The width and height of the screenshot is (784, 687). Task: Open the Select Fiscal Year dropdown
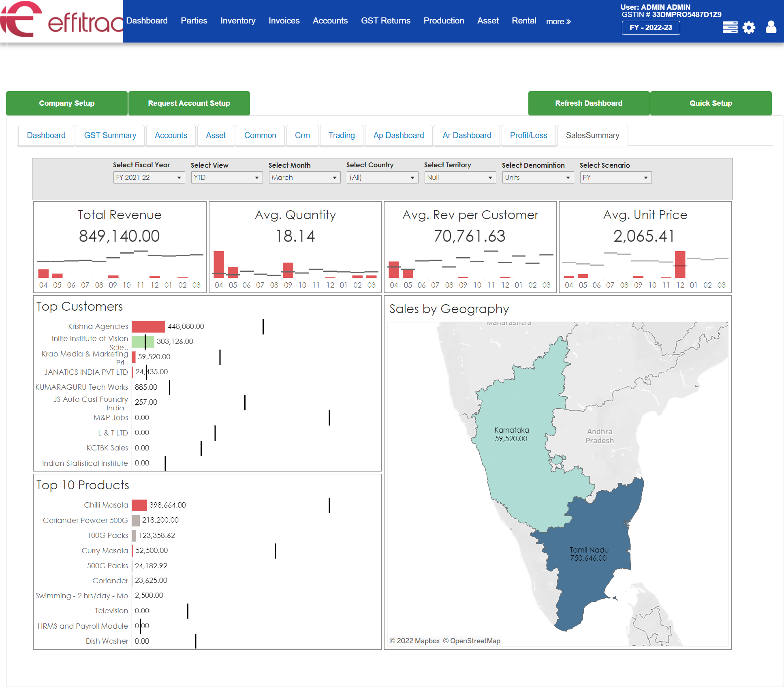149,177
